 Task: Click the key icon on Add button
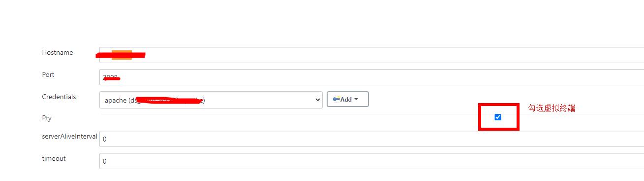coord(337,99)
